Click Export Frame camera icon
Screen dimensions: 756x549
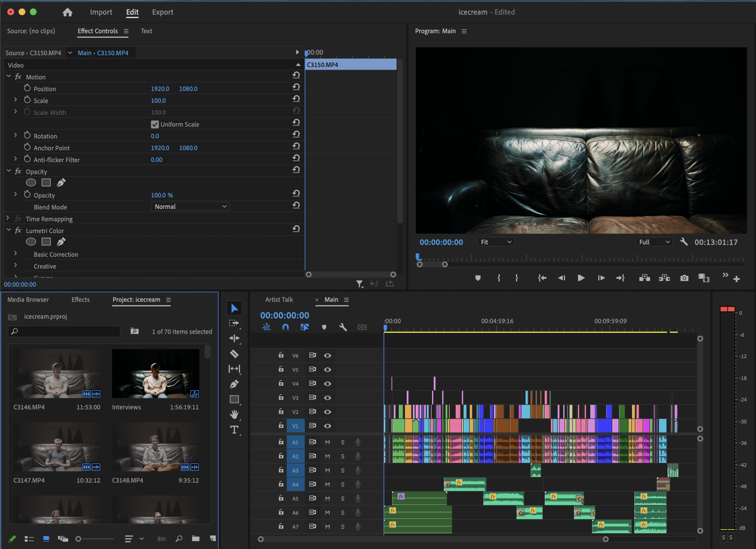click(x=684, y=278)
